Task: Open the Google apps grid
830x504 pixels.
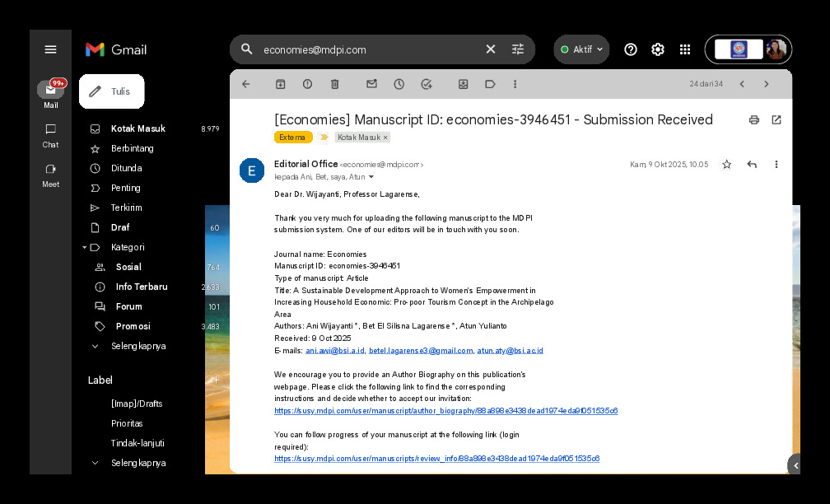Action: 685,49
